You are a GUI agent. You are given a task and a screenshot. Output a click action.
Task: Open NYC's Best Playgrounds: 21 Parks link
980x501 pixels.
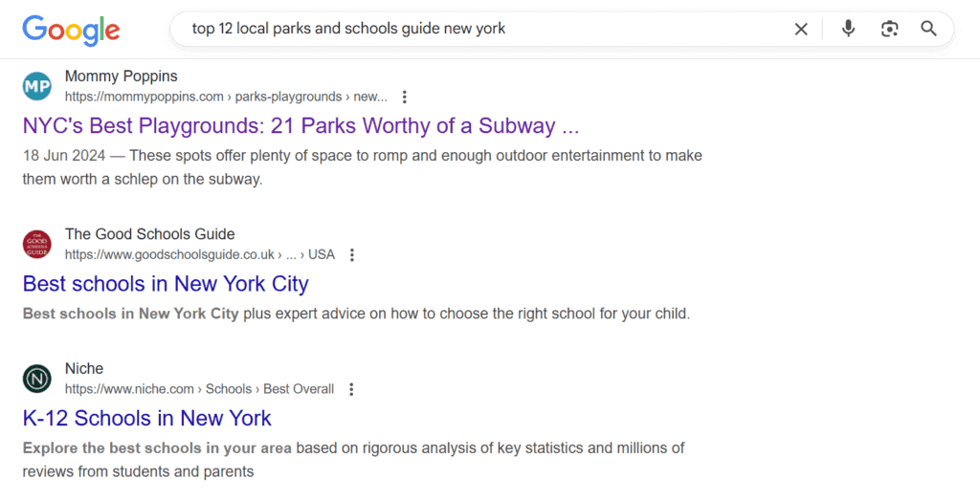click(301, 126)
